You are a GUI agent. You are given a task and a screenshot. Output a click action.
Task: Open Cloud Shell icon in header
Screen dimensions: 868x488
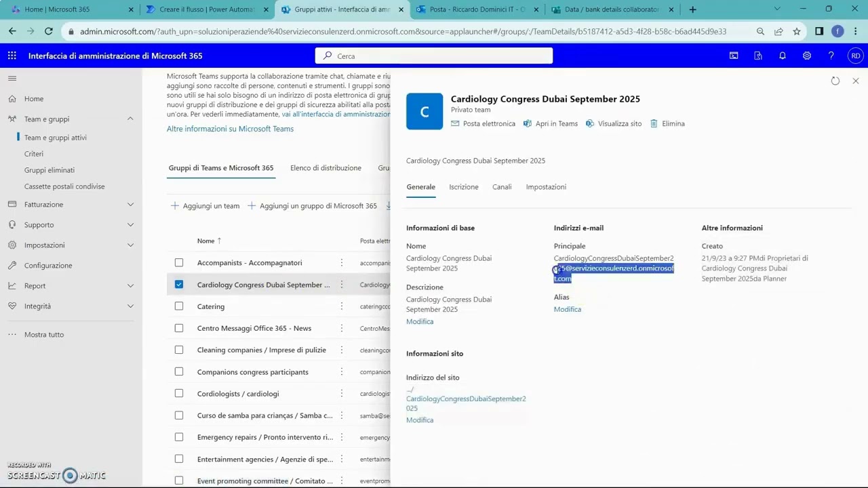[x=734, y=56]
